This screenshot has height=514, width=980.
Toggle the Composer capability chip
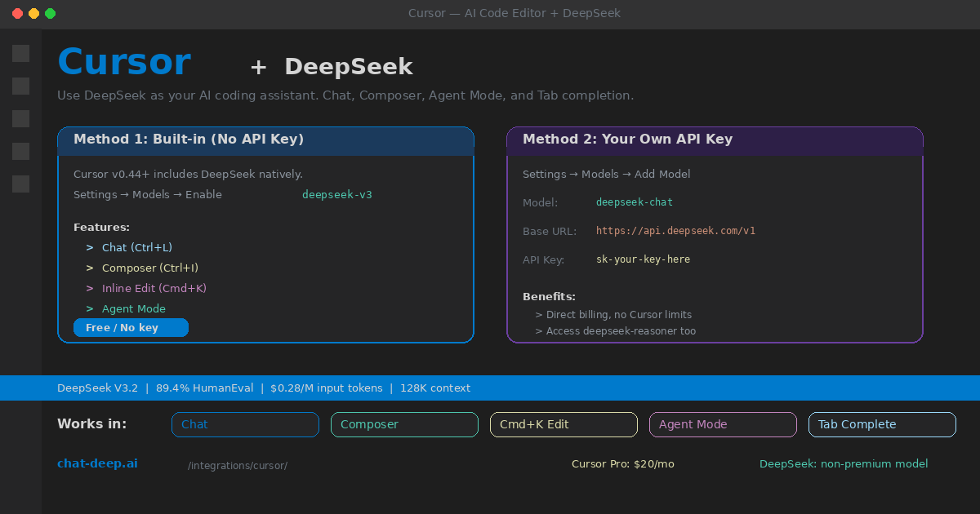404,424
